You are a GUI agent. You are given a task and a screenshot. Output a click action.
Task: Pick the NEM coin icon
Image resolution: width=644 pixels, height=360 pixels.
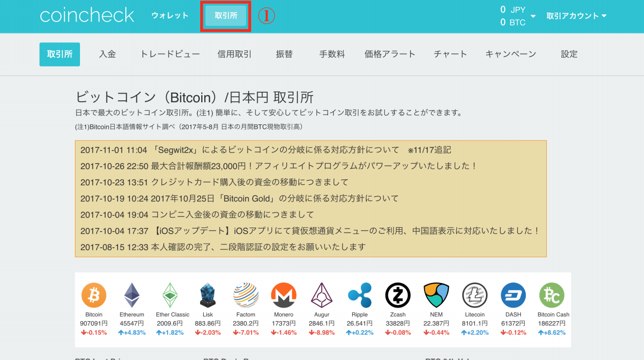click(436, 295)
